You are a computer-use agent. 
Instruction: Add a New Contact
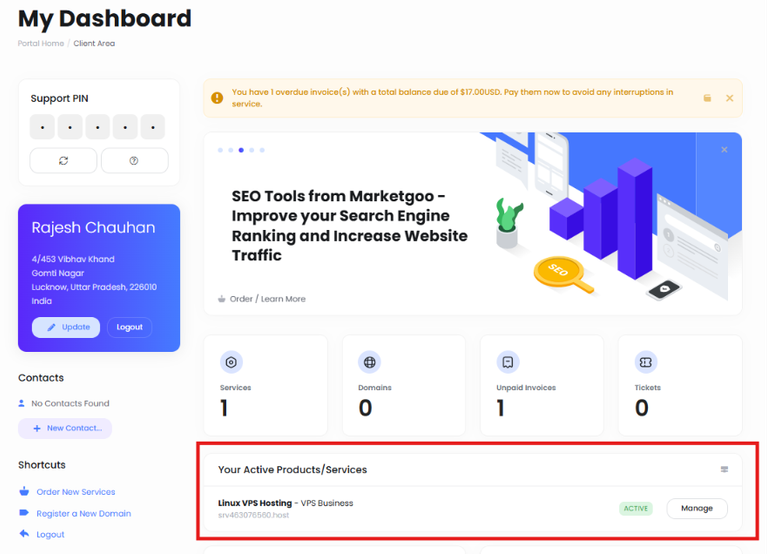pyautogui.click(x=65, y=428)
